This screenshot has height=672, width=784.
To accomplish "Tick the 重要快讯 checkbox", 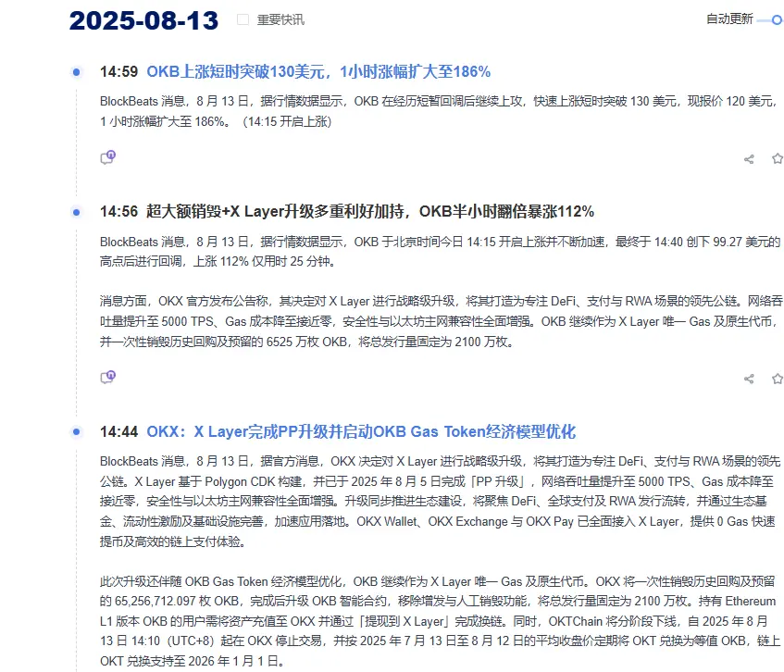I will pyautogui.click(x=243, y=19).
